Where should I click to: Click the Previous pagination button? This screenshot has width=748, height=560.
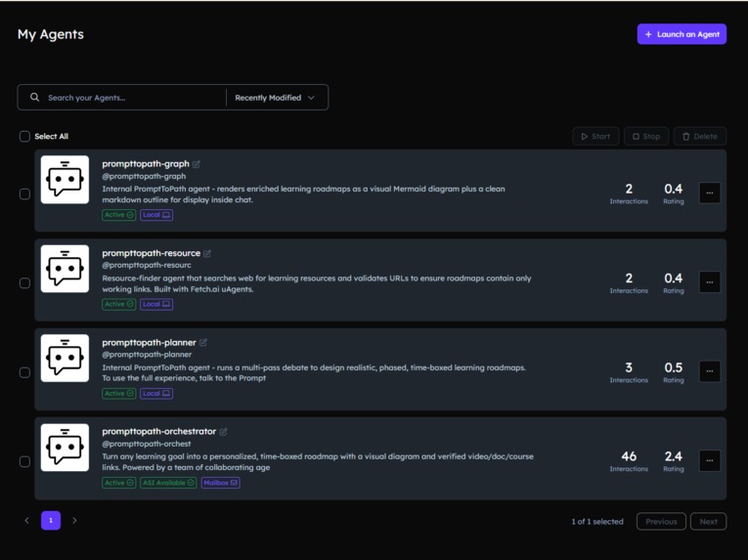pyautogui.click(x=661, y=521)
